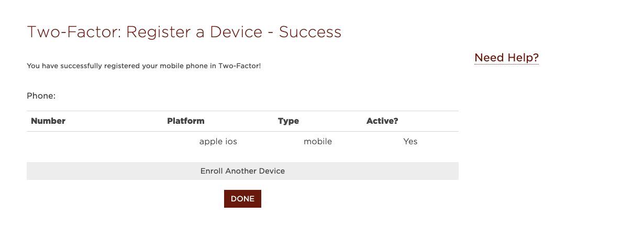Click the right edge of gray Enroll bar
This screenshot has height=246, width=644.
point(453,171)
